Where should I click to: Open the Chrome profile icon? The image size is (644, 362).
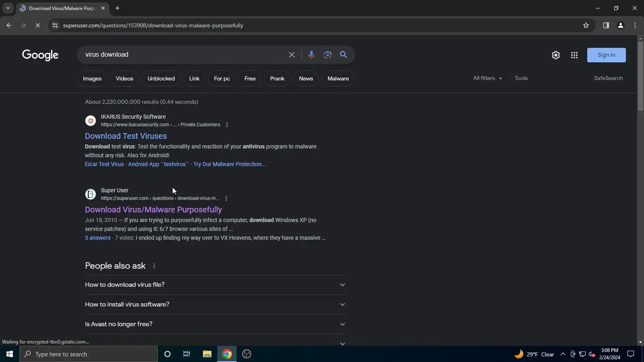click(620, 25)
